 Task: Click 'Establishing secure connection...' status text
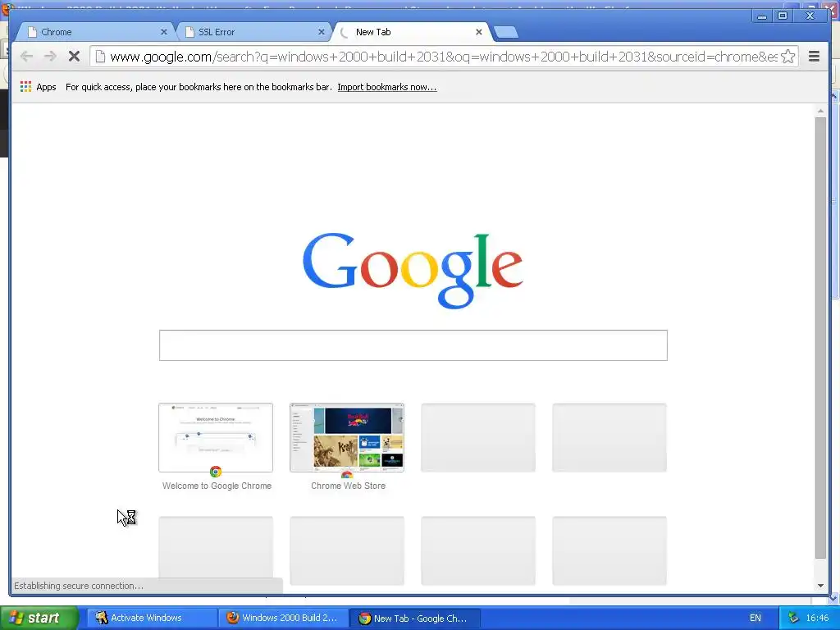(79, 586)
